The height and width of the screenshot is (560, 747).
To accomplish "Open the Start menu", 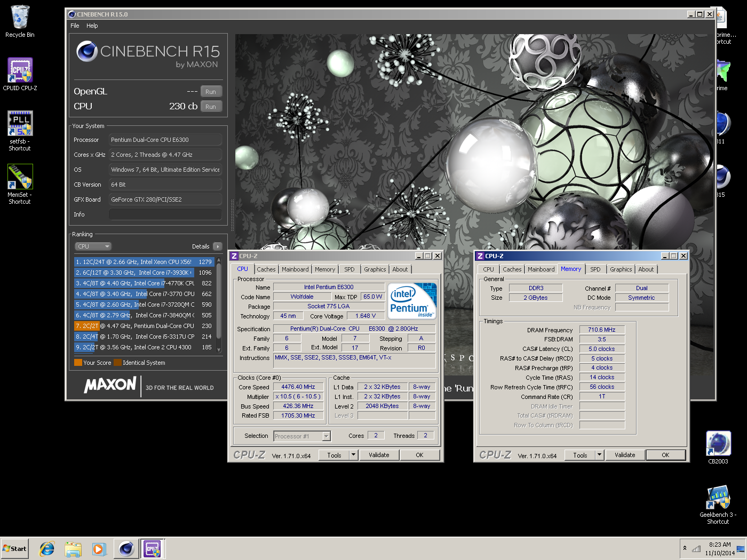I will pos(14,549).
